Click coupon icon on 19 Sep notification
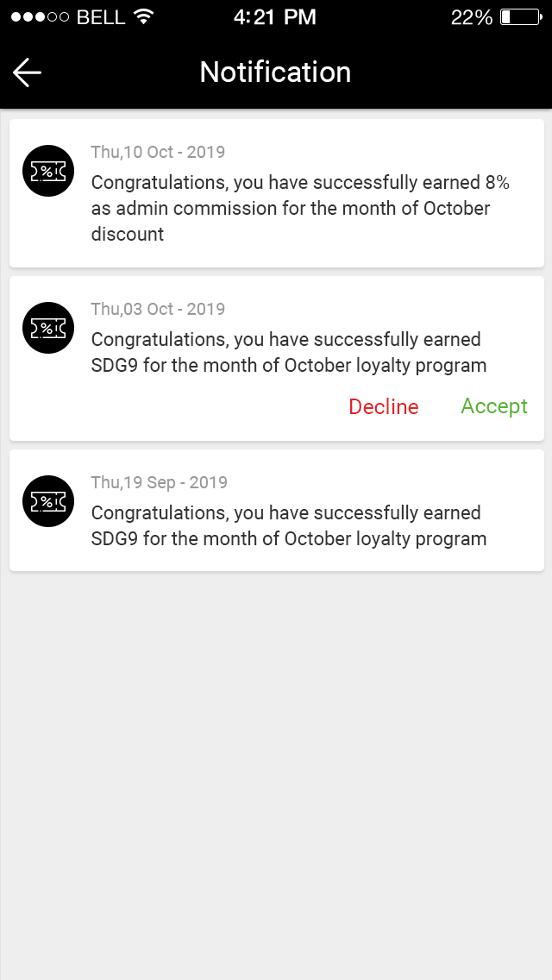 click(47, 501)
